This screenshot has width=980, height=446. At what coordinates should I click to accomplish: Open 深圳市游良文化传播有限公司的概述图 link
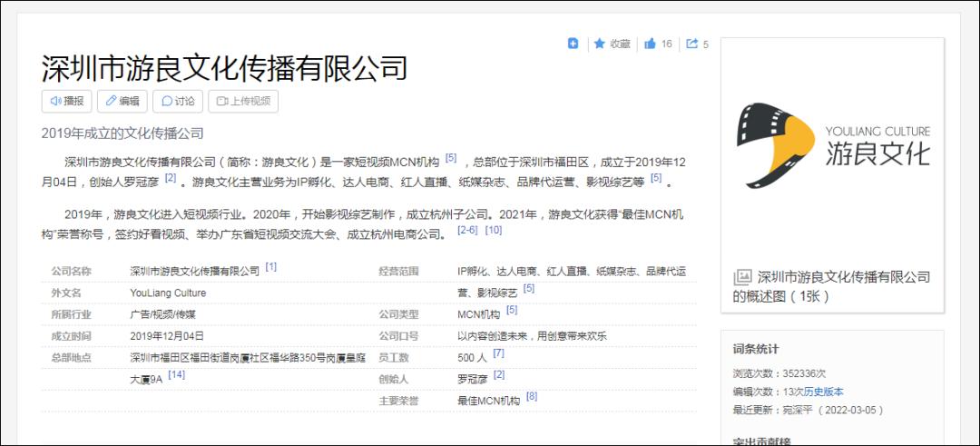tap(832, 286)
